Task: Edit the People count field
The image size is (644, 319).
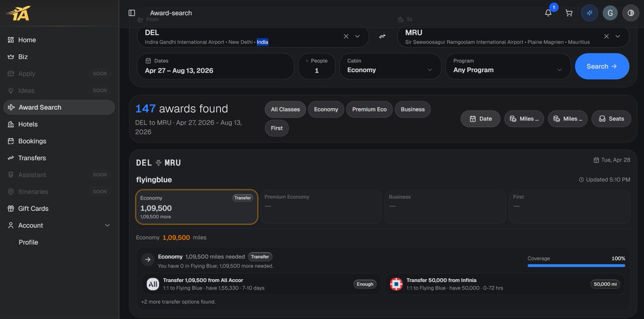Action: point(317,66)
